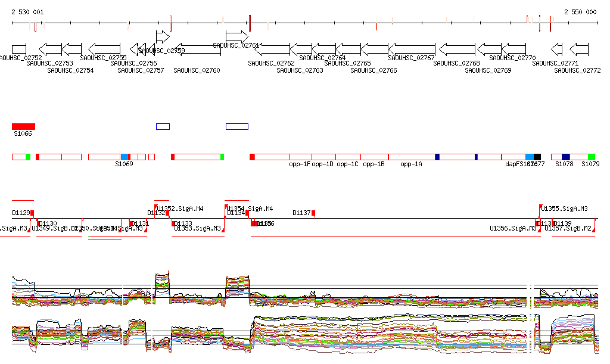Click the opp-1D label
610x364 pixels.
tap(322, 164)
